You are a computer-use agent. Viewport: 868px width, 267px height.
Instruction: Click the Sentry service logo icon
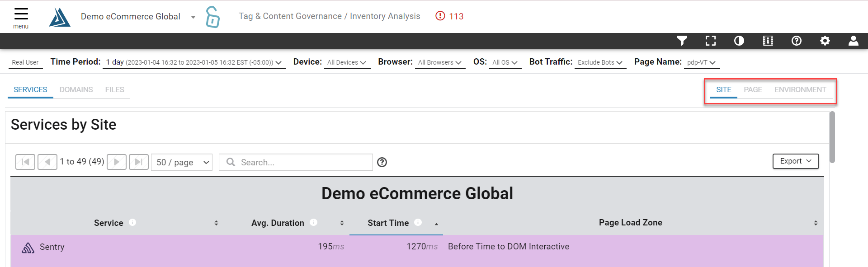tap(28, 248)
